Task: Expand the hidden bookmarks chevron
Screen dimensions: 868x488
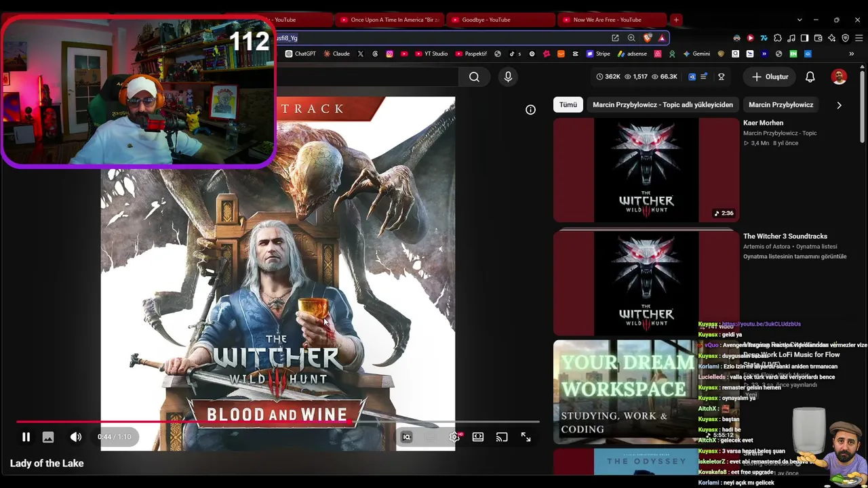Action: click(x=851, y=54)
